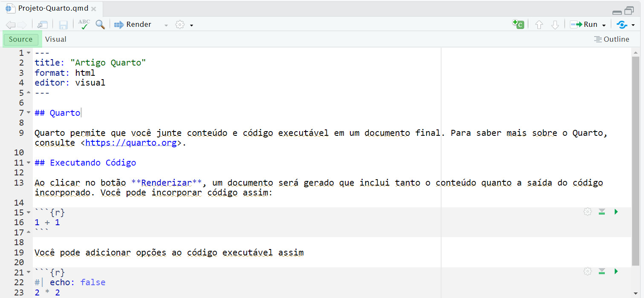Click on the editor: visual line

click(x=70, y=83)
